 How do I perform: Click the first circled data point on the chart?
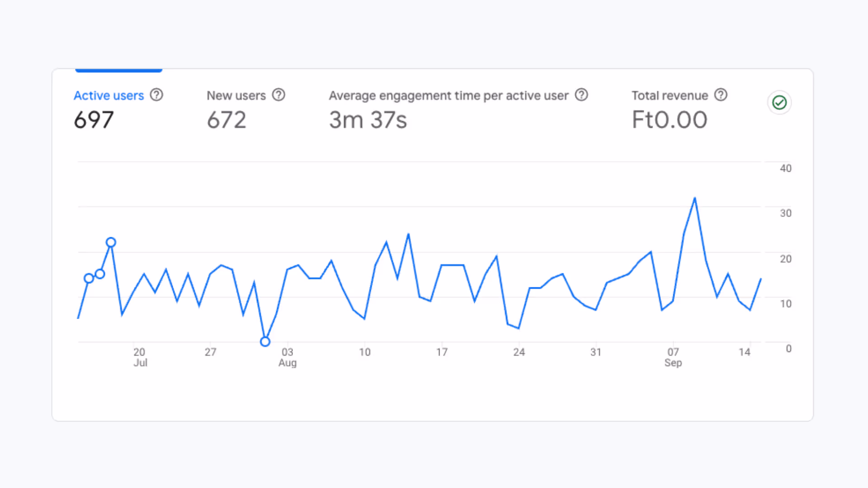(89, 279)
